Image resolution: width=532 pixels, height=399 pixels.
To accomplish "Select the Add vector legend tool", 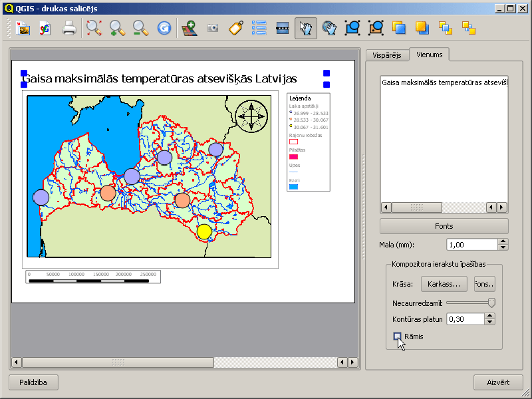I will click(259, 28).
